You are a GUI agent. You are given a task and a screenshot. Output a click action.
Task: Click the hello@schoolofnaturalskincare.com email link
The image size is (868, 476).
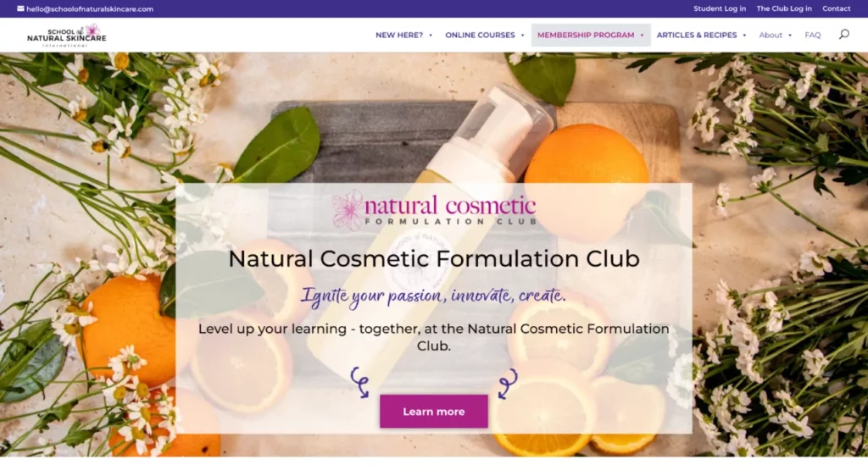point(90,8)
